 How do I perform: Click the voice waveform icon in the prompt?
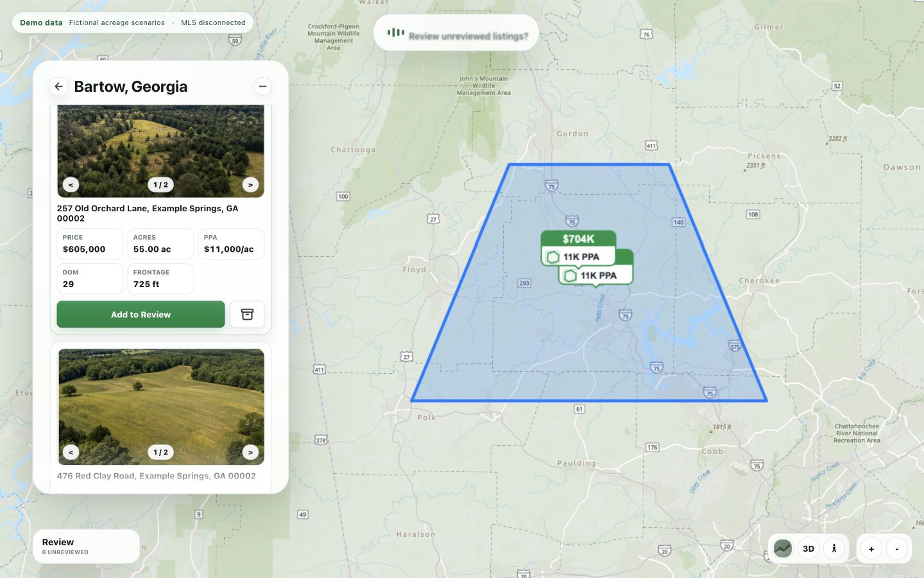[396, 33]
